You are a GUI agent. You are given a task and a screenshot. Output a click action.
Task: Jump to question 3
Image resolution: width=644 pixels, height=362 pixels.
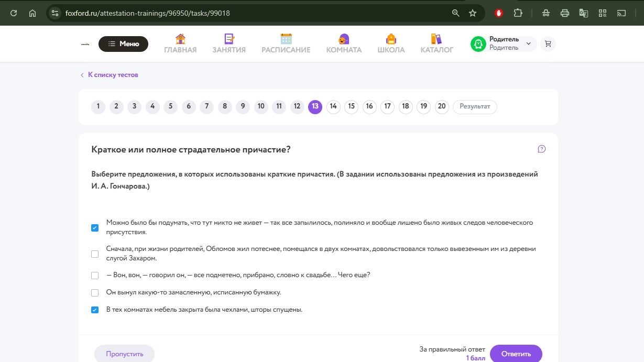pos(134,107)
